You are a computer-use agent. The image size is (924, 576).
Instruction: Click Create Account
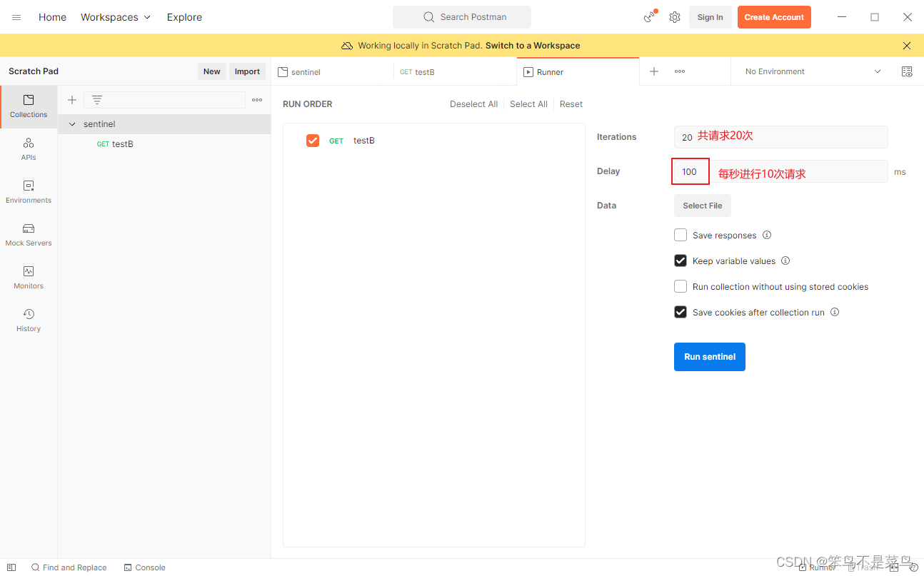(x=774, y=17)
